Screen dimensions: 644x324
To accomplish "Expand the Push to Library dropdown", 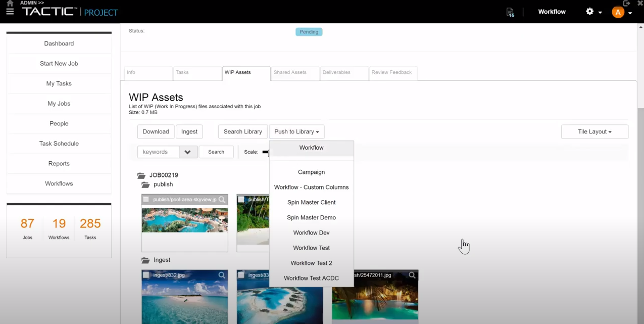I will pyautogui.click(x=296, y=131).
